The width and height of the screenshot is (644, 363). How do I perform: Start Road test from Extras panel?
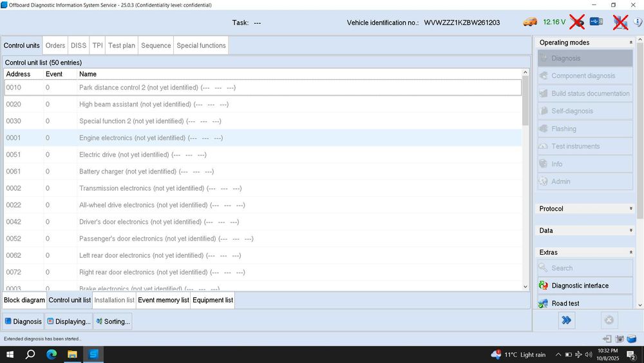click(x=585, y=303)
